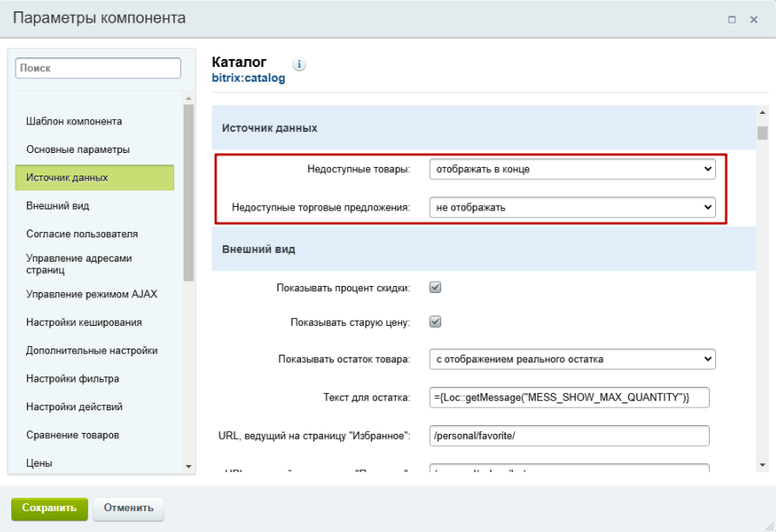Toggle Показывать процент скидки checkbox
This screenshot has height=532, width=776.
tap(436, 287)
